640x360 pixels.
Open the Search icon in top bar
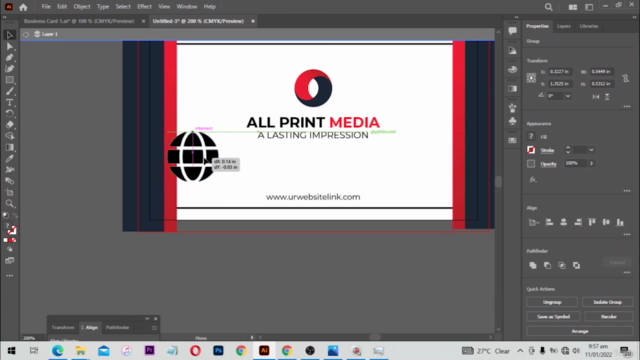(x=549, y=7)
